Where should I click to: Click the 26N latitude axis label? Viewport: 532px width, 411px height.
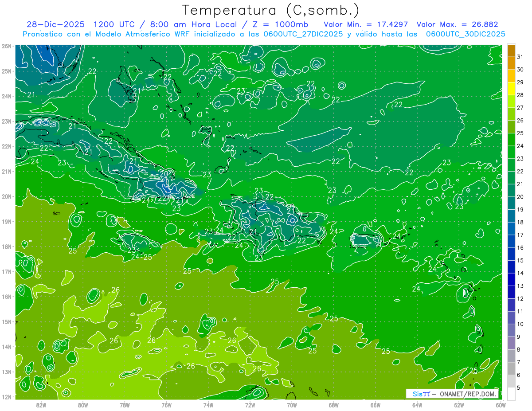[6, 46]
